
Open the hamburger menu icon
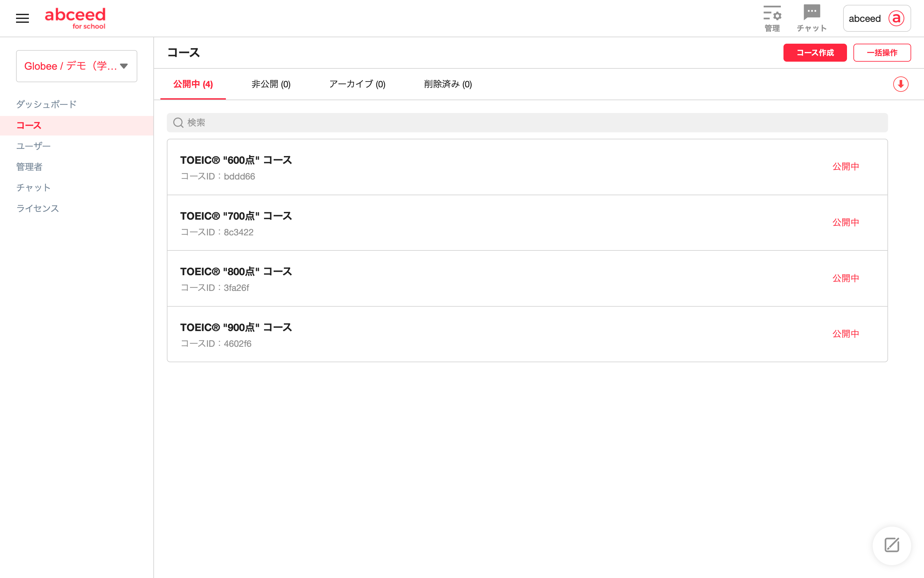click(22, 18)
